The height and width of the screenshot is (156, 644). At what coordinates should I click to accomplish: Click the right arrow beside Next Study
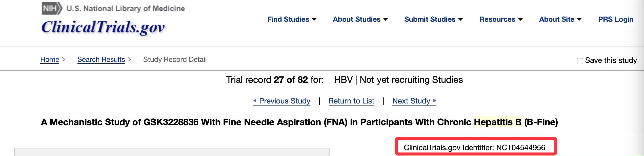pyautogui.click(x=435, y=101)
